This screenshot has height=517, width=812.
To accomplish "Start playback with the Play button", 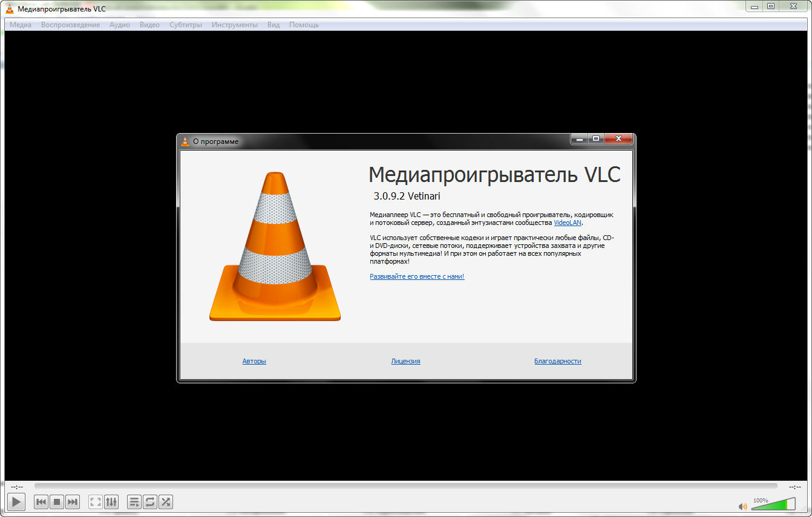I will [x=16, y=501].
